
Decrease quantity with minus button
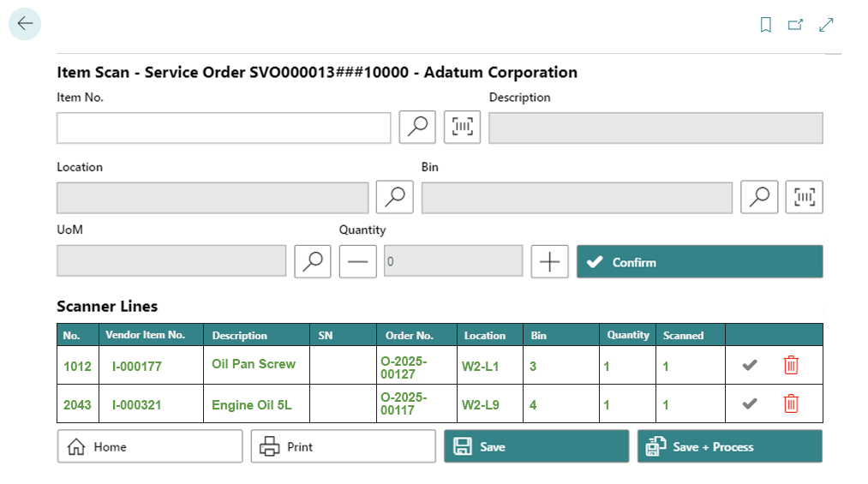357,261
